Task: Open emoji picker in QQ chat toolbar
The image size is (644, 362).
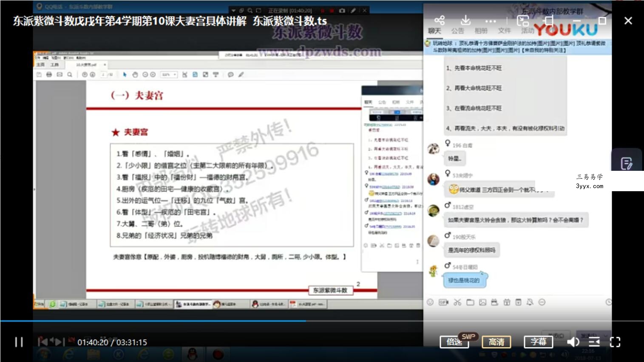Action: [x=430, y=302]
